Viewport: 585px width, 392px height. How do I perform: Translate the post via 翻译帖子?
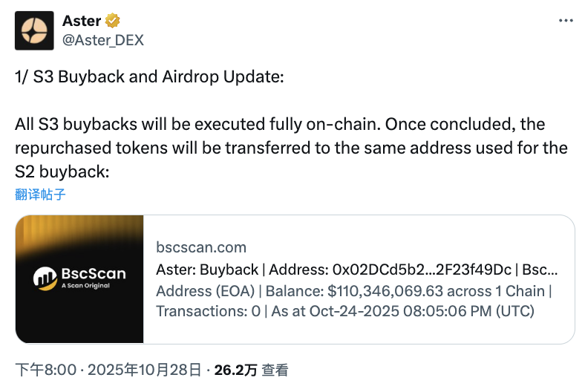(40, 195)
